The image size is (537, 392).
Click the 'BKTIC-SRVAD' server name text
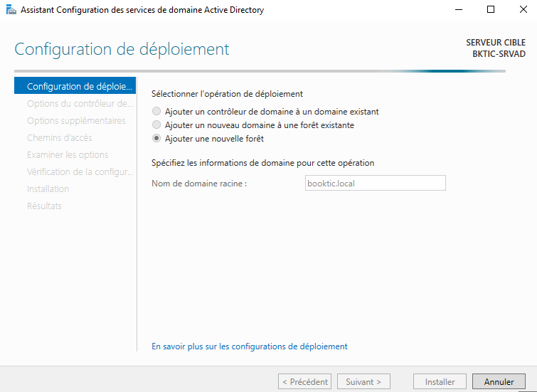click(499, 54)
